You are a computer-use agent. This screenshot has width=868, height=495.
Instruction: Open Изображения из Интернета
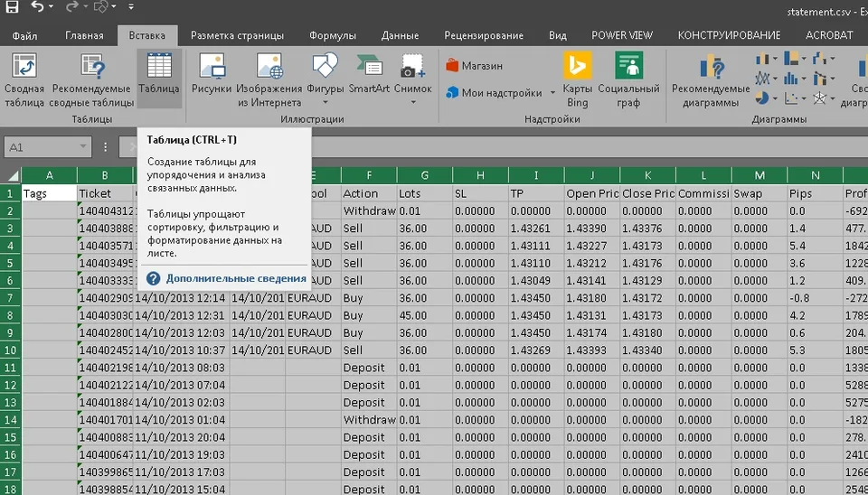pos(269,80)
